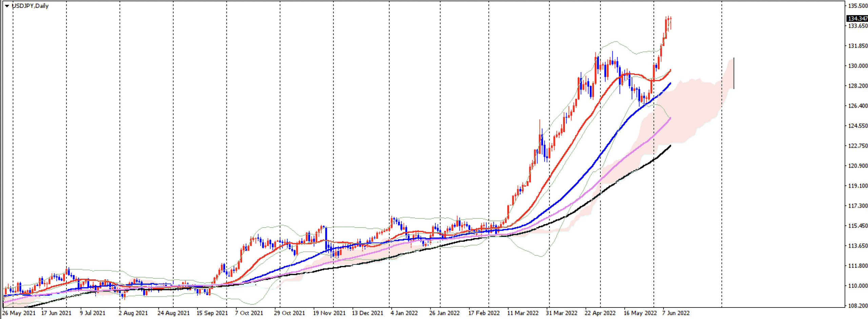Click the 2 Aug 2021 date label
Viewport: 868px width, 319px height.
133,313
